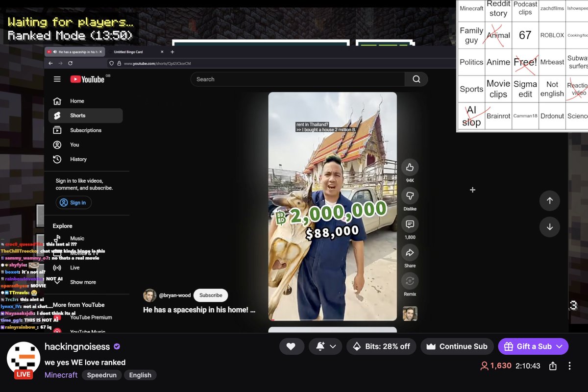Close the Untitled Bingo Card tab
This screenshot has width=588, height=392.
tap(161, 51)
